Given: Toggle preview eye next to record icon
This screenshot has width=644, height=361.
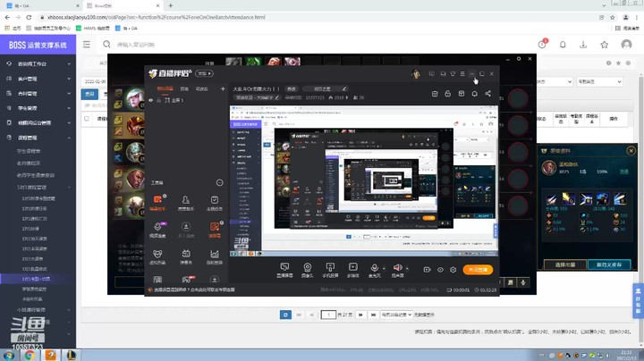Looking at the screenshot, I should click(440, 270).
